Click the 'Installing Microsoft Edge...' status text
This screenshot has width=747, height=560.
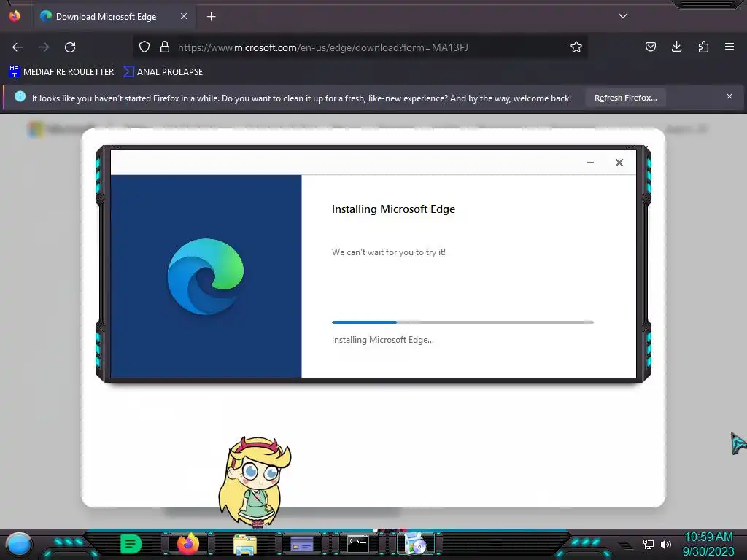pos(382,340)
